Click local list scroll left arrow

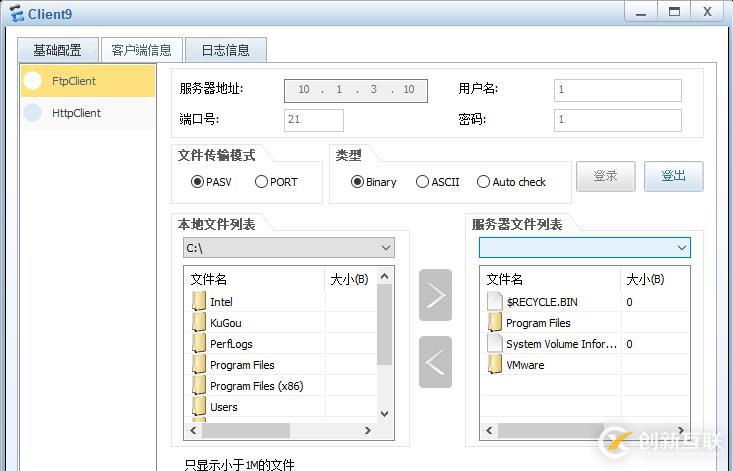(193, 430)
